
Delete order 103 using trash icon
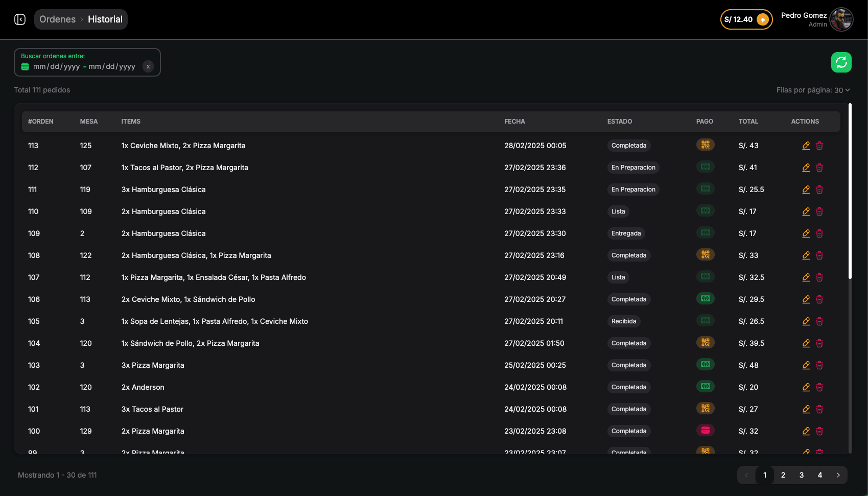819,365
